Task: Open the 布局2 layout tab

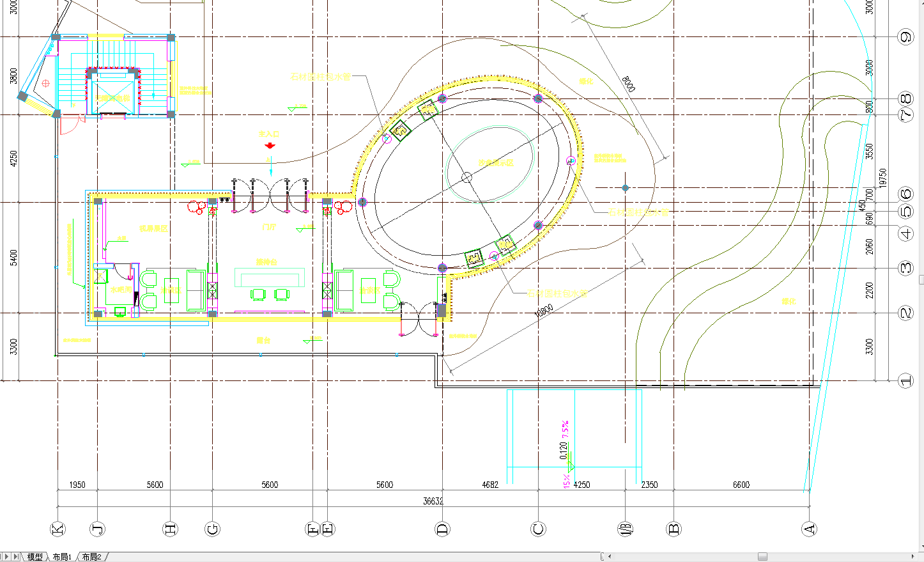Action: (91, 557)
